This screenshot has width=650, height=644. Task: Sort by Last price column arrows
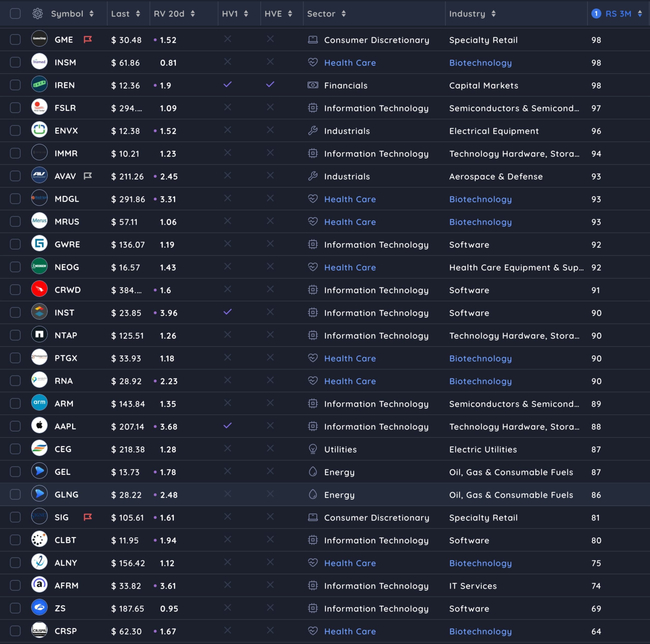[x=138, y=13]
